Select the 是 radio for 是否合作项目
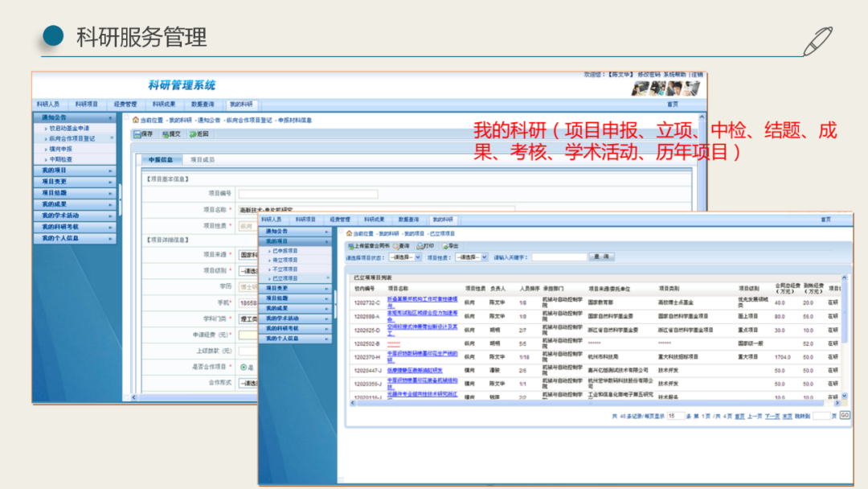The height and width of the screenshot is (489, 868). click(x=244, y=368)
